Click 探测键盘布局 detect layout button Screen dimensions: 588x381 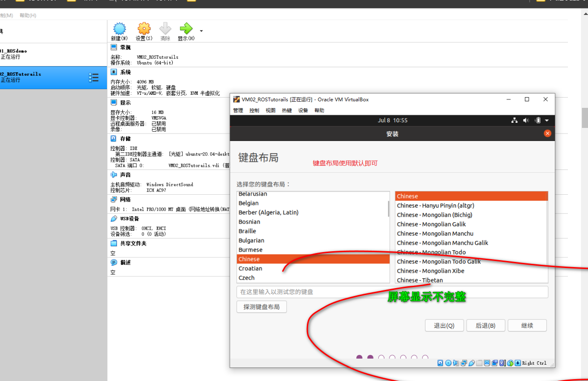tap(262, 307)
